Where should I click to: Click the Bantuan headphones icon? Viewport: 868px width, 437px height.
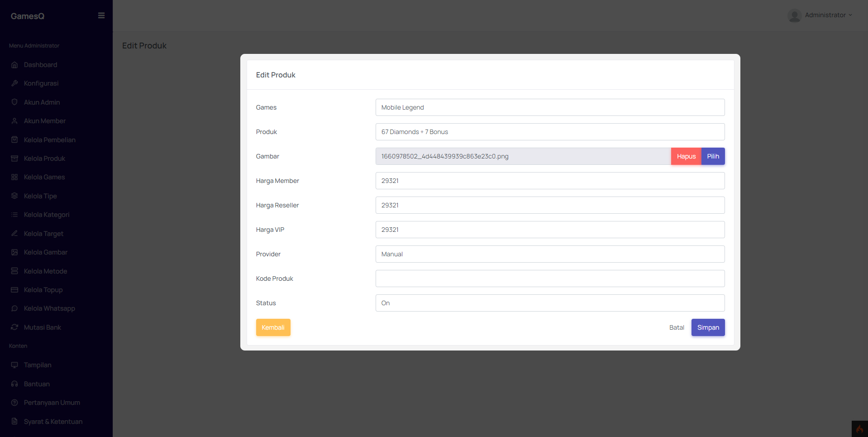(x=14, y=384)
